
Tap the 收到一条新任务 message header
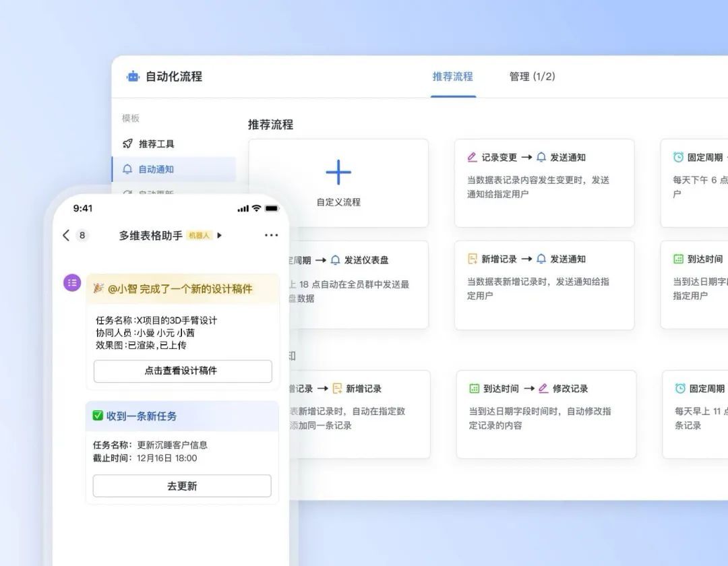[x=182, y=416]
